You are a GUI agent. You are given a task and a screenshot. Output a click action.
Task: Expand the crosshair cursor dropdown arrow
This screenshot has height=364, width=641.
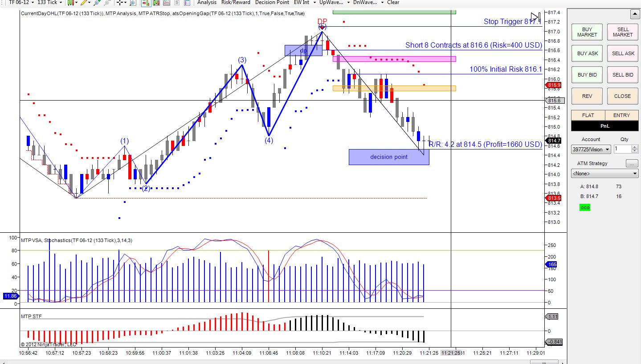(x=126, y=2)
